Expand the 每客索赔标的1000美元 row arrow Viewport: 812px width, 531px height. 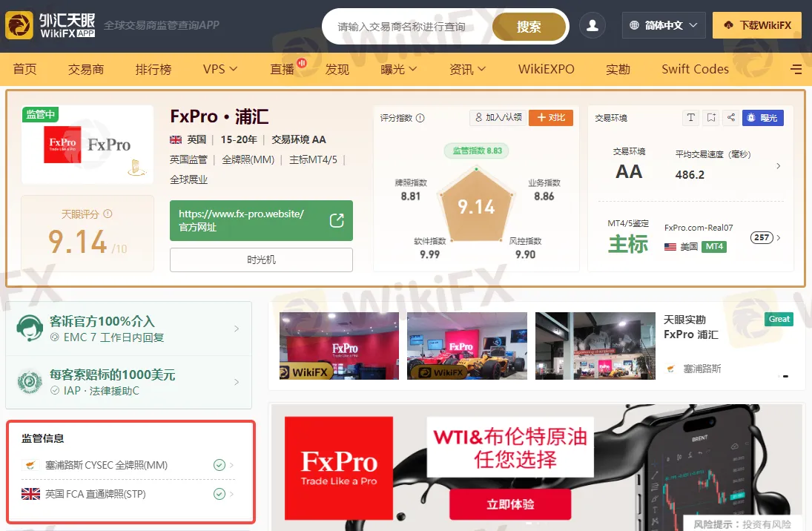pos(237,382)
